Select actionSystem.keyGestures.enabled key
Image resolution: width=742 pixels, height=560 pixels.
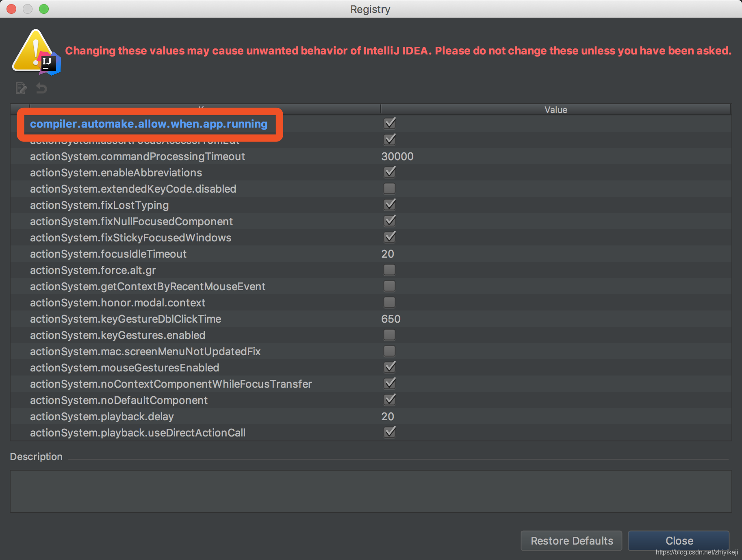click(117, 335)
